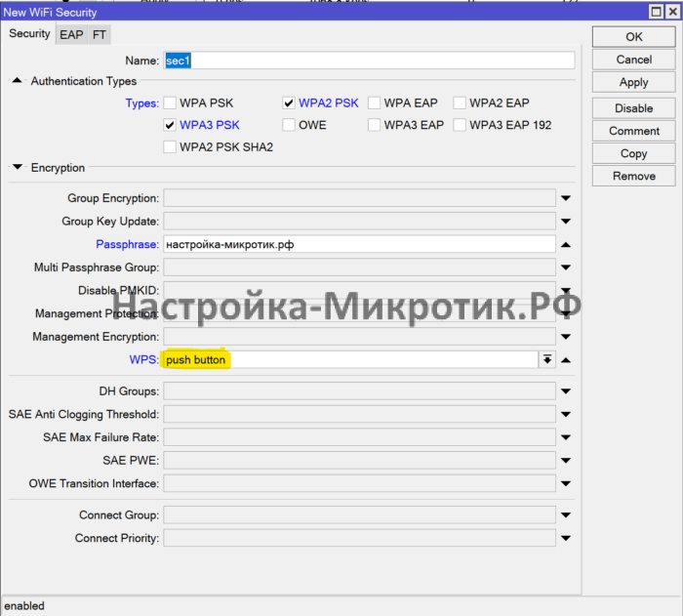Focus the Name input field

pyautogui.click(x=369, y=61)
